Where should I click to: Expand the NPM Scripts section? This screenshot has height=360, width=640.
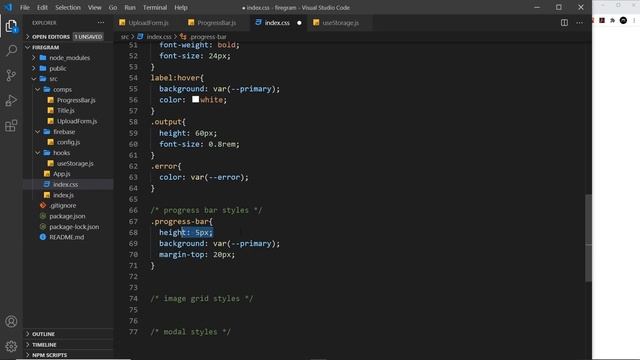tap(28, 355)
